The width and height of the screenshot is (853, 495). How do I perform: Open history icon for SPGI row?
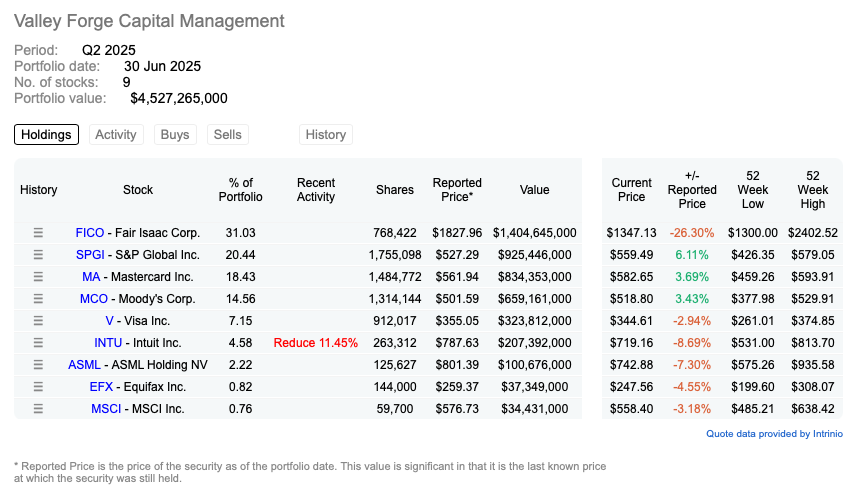(38, 255)
